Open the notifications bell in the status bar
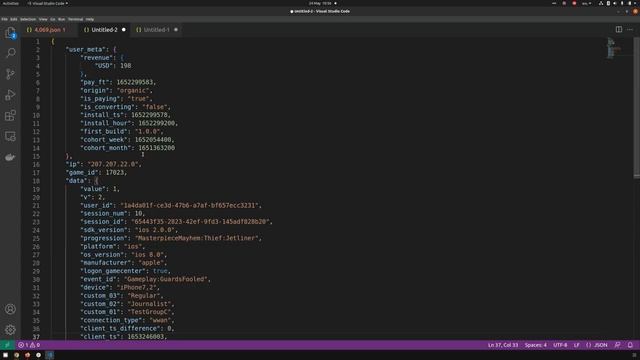Image resolution: width=640 pixels, height=360 pixels. [630, 345]
